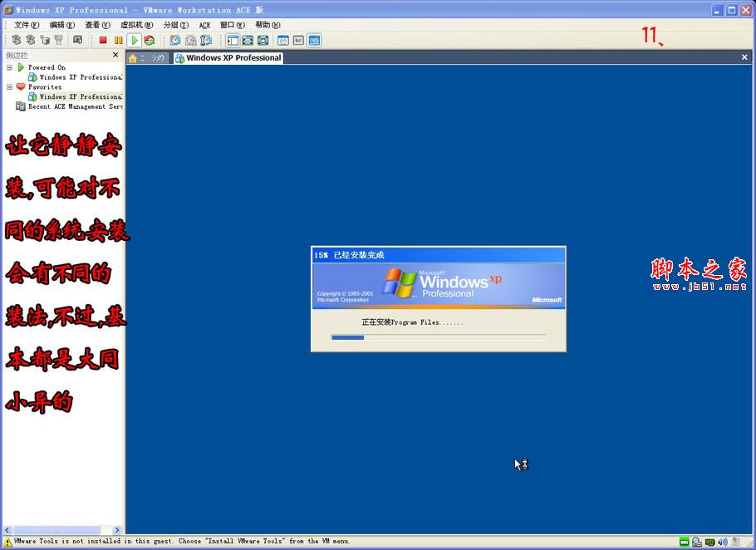Screen dimensions: 756x550
Task: Click the network adapter status icon
Action: (x=709, y=543)
